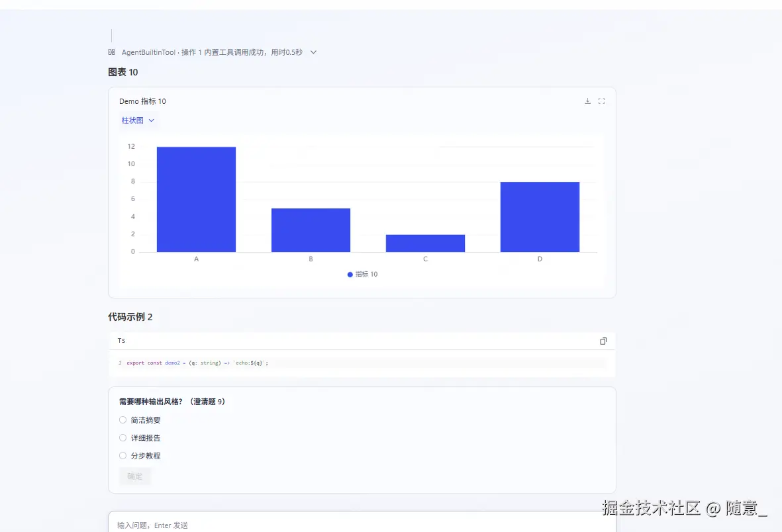Image resolution: width=782 pixels, height=532 pixels.
Task: Open chart in fullscreen view
Action: pyautogui.click(x=601, y=101)
